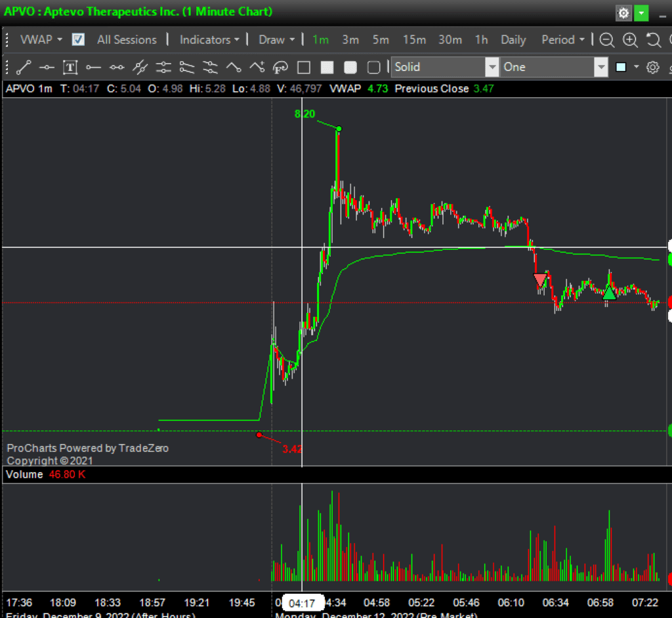This screenshot has height=618, width=672.
Task: Expand the Solid line style dropdown
Action: point(492,67)
